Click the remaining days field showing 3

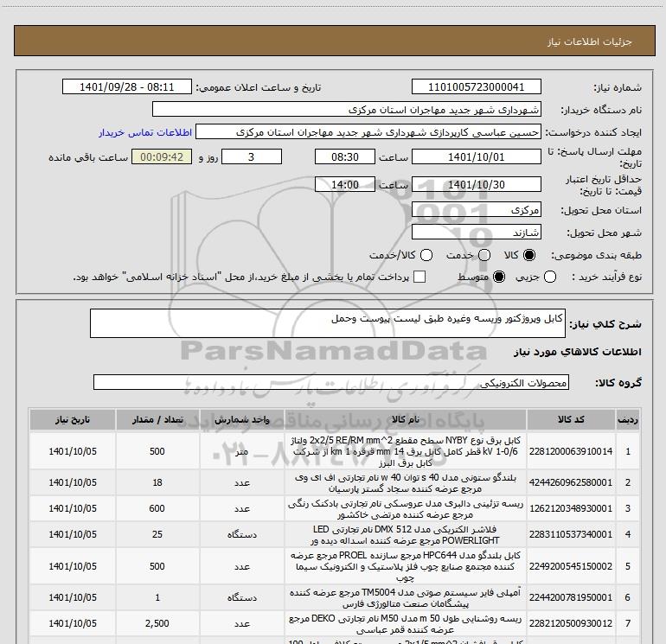pos(252,156)
